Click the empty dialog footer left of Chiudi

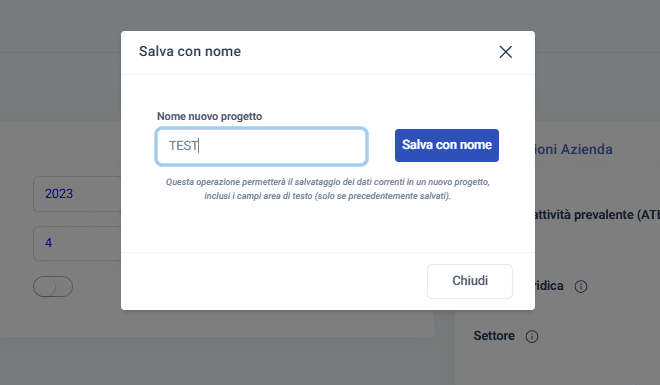[x=274, y=281]
